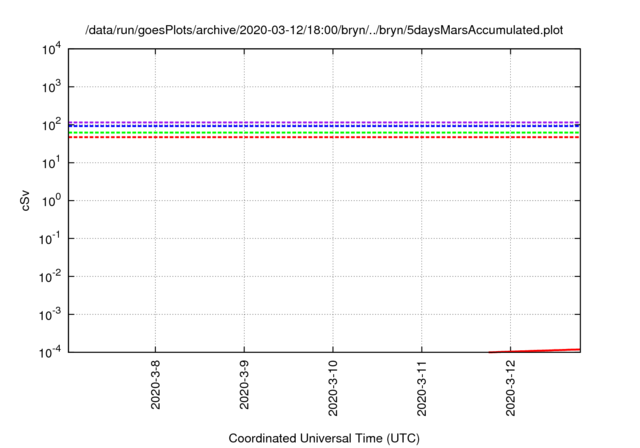
Task: Click the 2020-3-12 date tick label
Action: [511, 388]
